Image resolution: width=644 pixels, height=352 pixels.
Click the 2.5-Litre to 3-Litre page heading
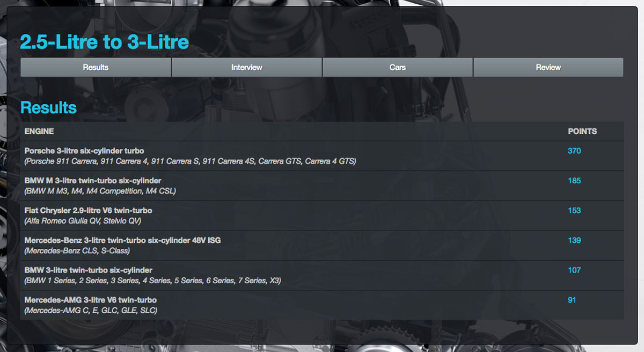[x=104, y=42]
